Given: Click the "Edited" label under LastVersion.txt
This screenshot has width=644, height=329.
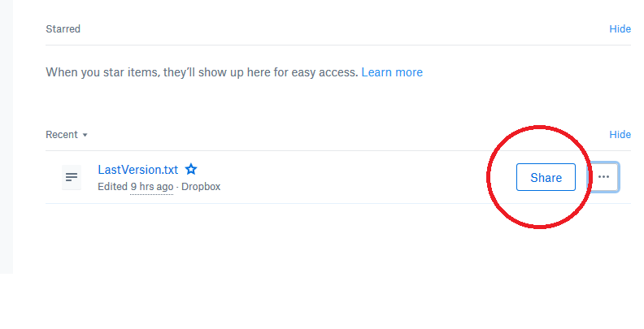Looking at the screenshot, I should (x=112, y=187).
